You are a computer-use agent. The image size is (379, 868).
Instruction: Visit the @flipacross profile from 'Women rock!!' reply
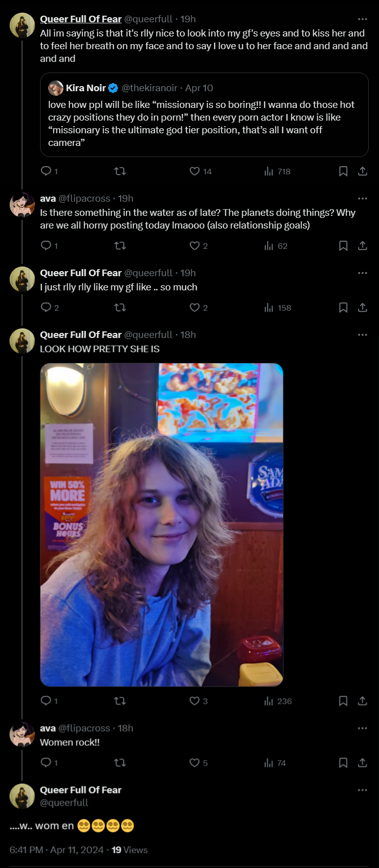coord(84,728)
